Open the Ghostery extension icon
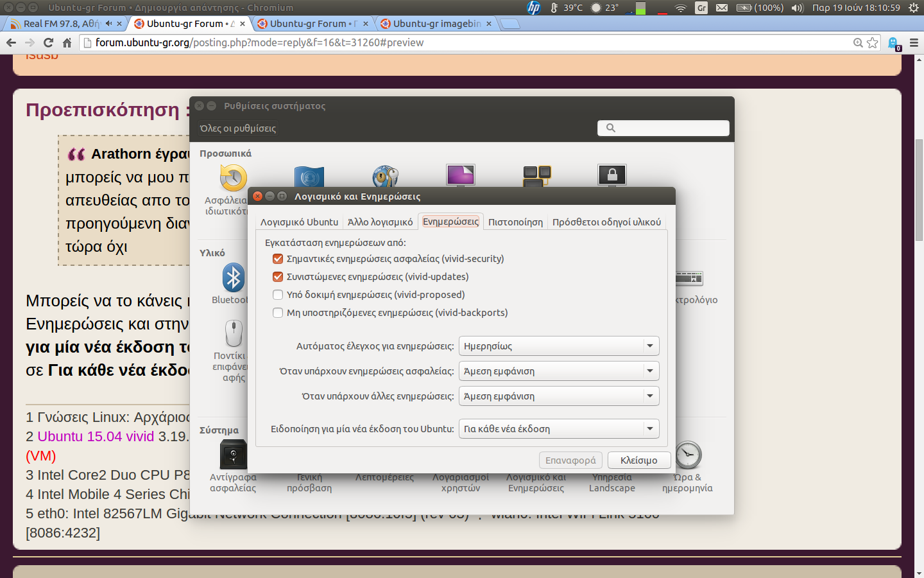This screenshot has width=924, height=578. (894, 43)
